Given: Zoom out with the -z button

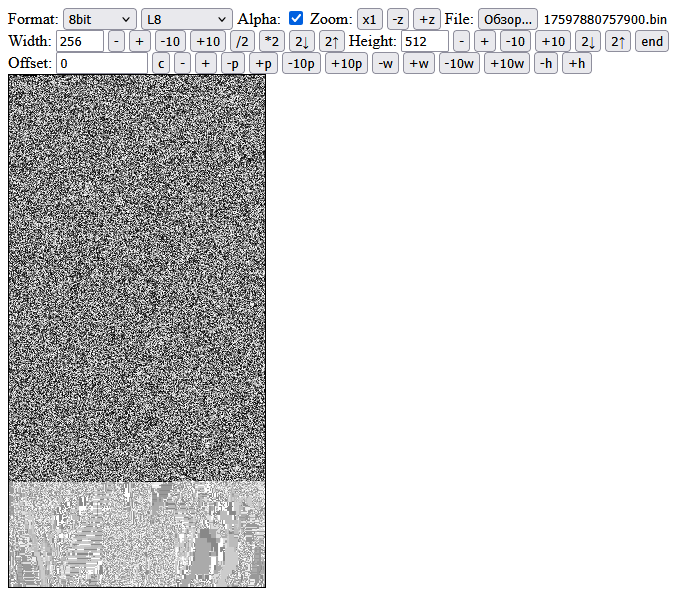Looking at the screenshot, I should 398,19.
